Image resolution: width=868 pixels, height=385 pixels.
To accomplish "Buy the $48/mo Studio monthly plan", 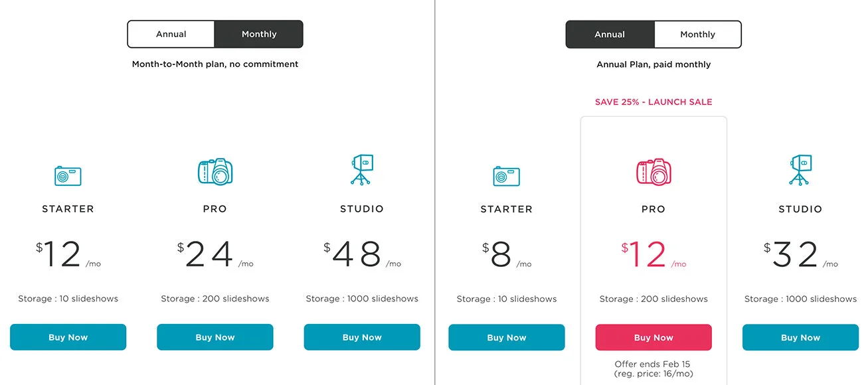I will (x=362, y=337).
